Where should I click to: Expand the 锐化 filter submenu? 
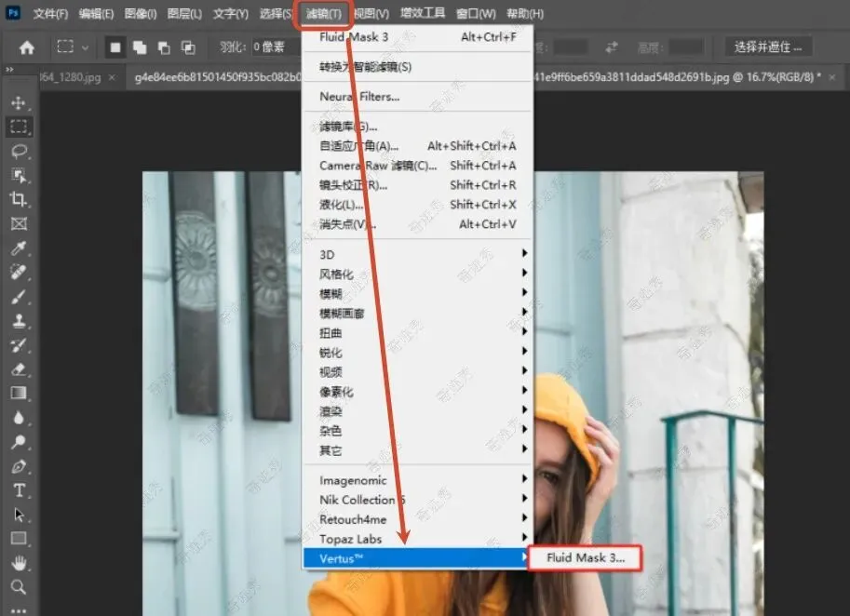(x=416, y=352)
